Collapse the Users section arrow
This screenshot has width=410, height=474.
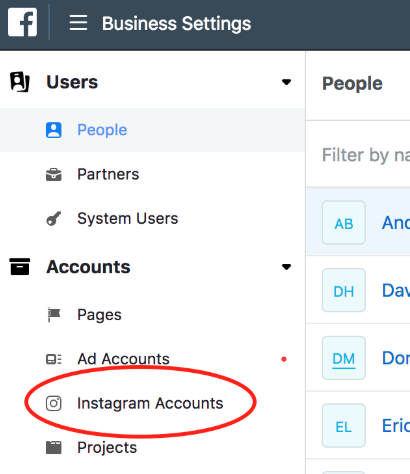tap(286, 82)
